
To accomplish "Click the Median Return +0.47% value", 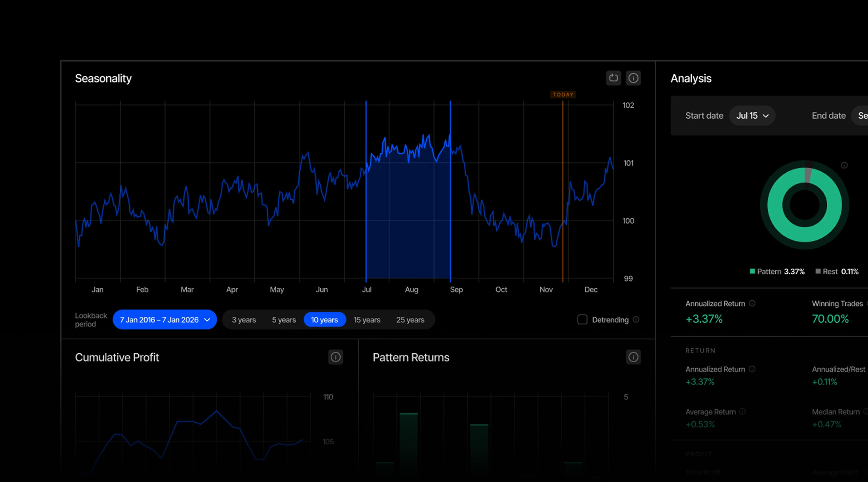I will coord(826,424).
